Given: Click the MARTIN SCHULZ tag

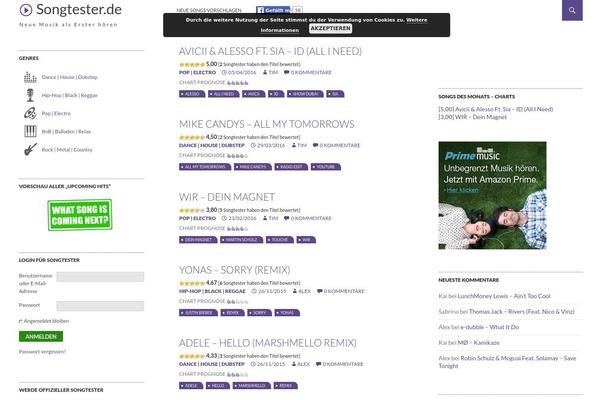Looking at the screenshot, I should (242, 240).
